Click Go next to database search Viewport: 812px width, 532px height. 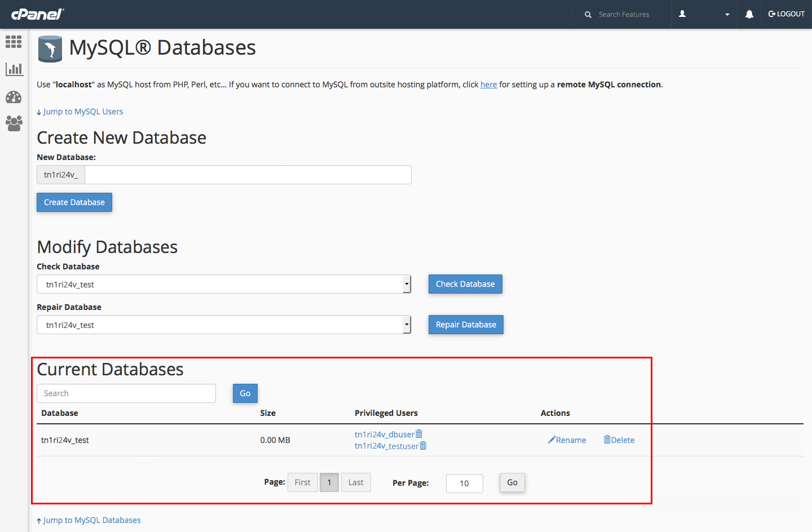(245, 393)
